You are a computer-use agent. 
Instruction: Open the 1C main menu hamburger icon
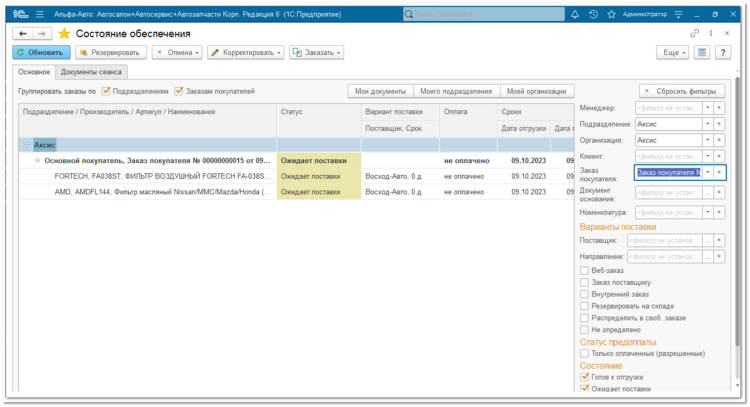coord(40,14)
